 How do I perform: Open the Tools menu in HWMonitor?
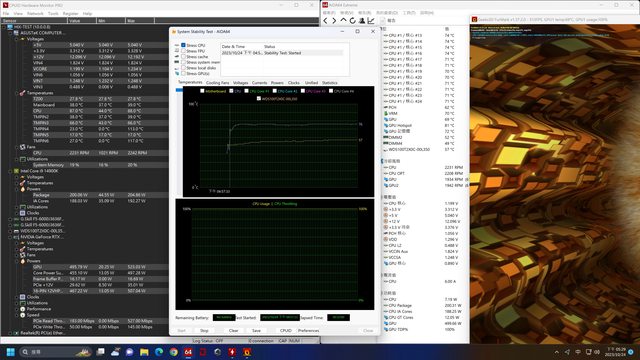(53, 13)
